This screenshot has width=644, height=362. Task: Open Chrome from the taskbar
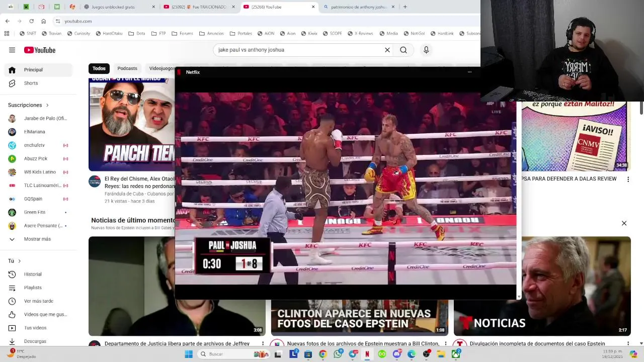click(323, 354)
